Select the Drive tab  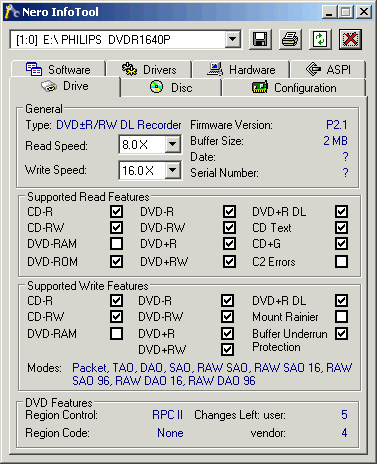tap(65, 86)
